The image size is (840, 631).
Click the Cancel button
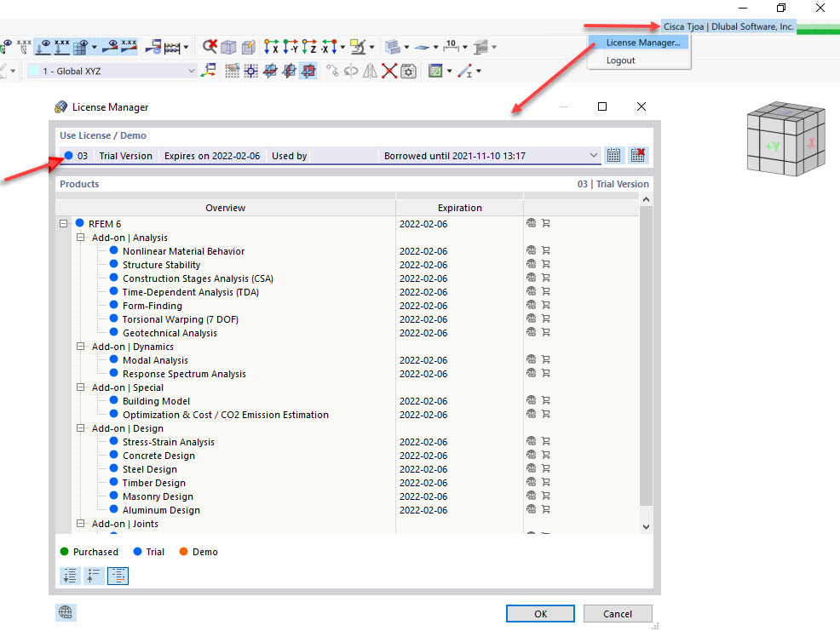pyautogui.click(x=618, y=613)
